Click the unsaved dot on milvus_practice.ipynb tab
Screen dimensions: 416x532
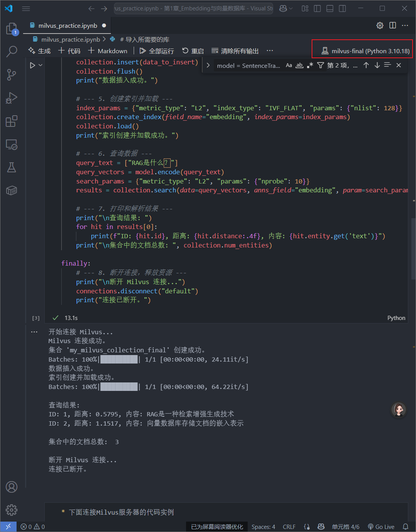[104, 25]
